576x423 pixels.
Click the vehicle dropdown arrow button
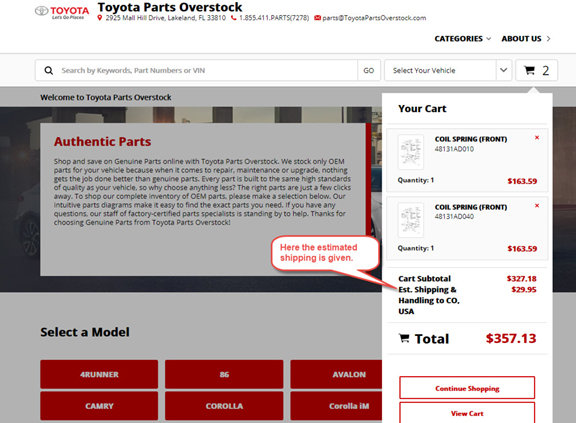(x=504, y=70)
